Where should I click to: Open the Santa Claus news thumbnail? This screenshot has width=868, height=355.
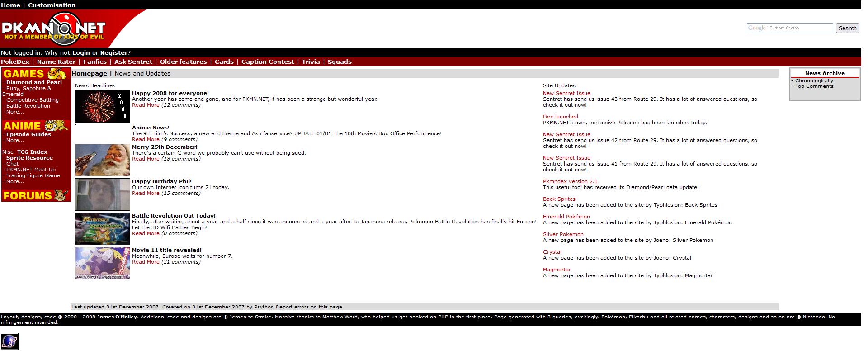coord(103,160)
